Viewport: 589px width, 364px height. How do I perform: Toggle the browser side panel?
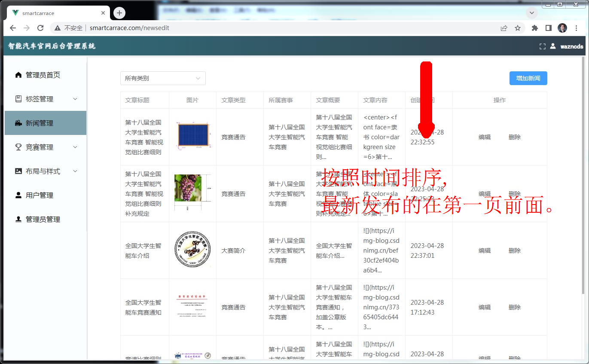pyautogui.click(x=549, y=28)
